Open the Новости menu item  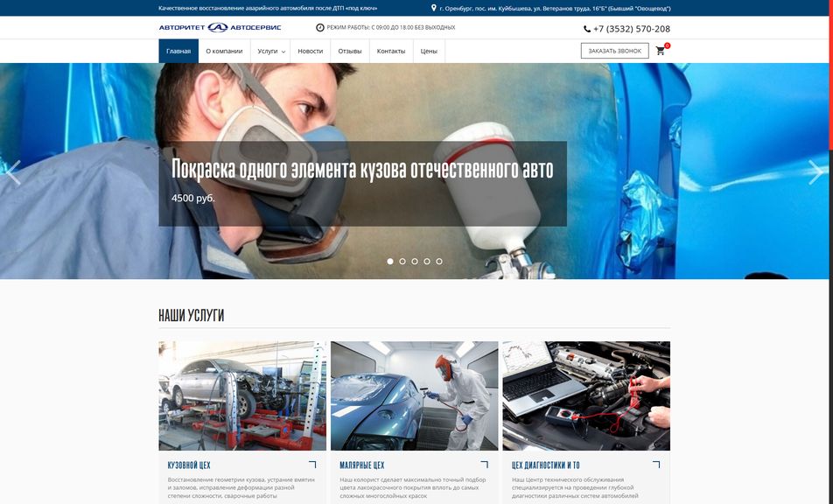311,52
